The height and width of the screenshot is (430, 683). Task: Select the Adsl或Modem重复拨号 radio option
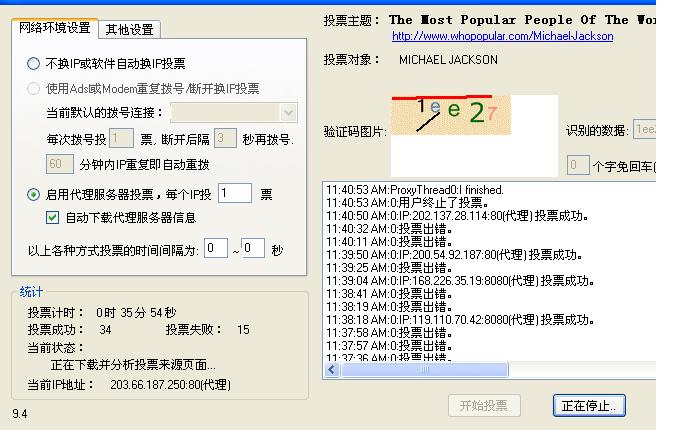coord(34,89)
